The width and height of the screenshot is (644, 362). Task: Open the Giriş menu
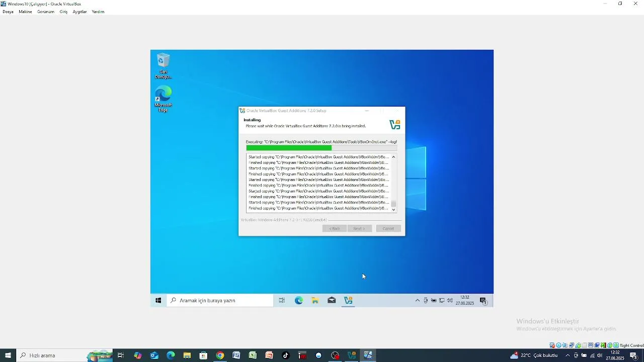pyautogui.click(x=63, y=12)
